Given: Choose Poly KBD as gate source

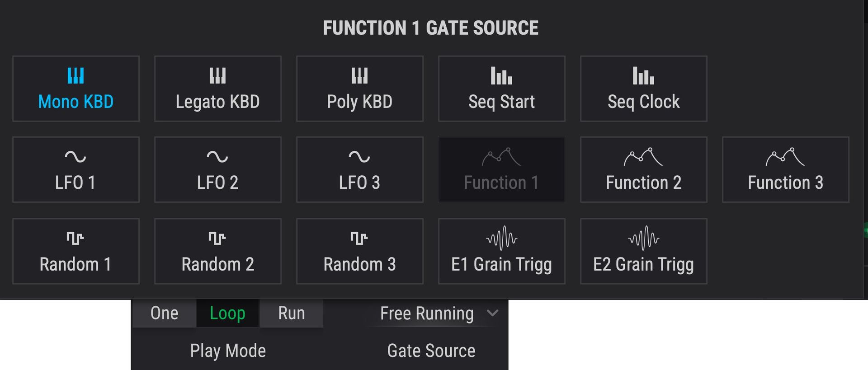Looking at the screenshot, I should pyautogui.click(x=360, y=89).
